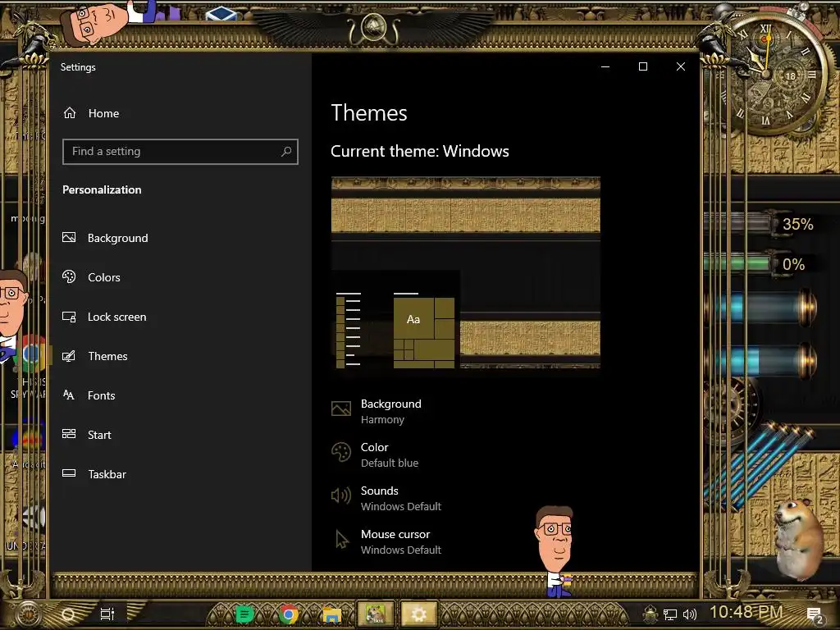Click the 35% usage meter gadget
The width and height of the screenshot is (840, 630).
[x=761, y=224]
